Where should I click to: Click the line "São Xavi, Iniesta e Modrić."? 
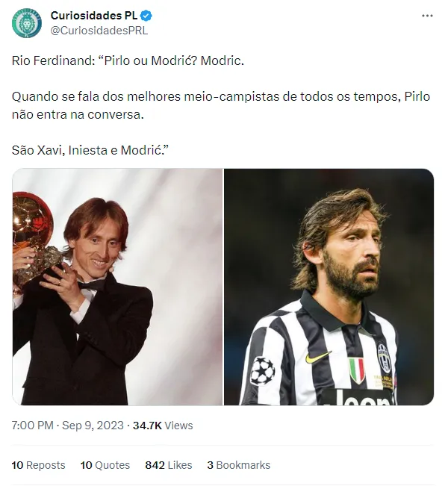click(x=90, y=151)
